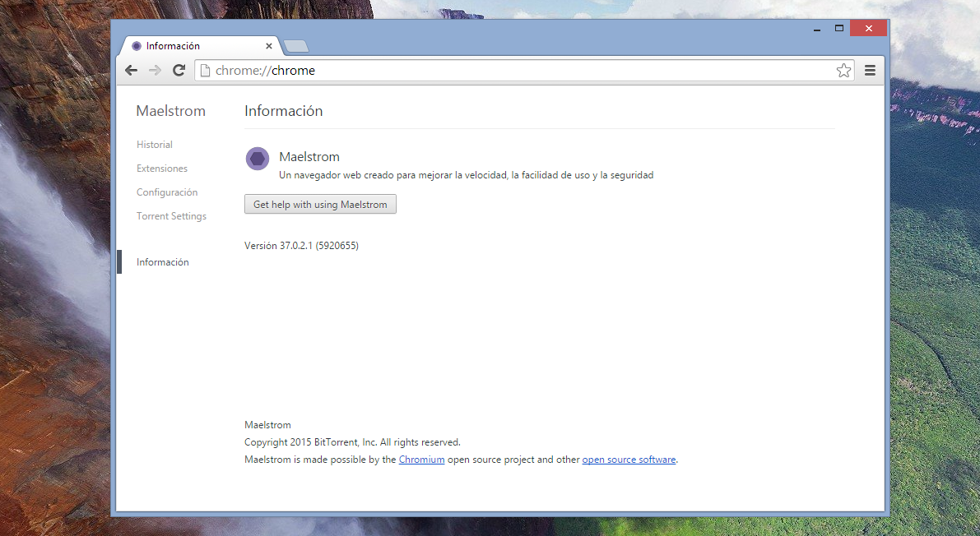980x536 pixels.
Task: Maximize the browser window
Action: pyautogui.click(x=839, y=28)
